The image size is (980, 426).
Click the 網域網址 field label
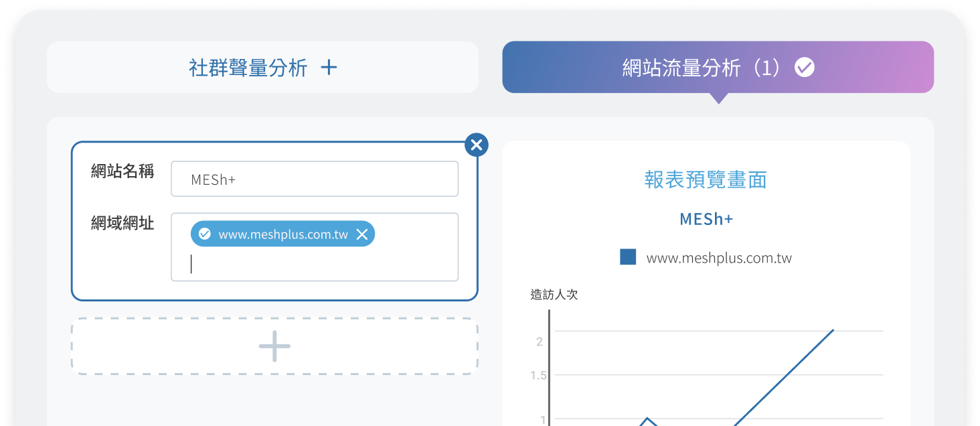point(122,224)
